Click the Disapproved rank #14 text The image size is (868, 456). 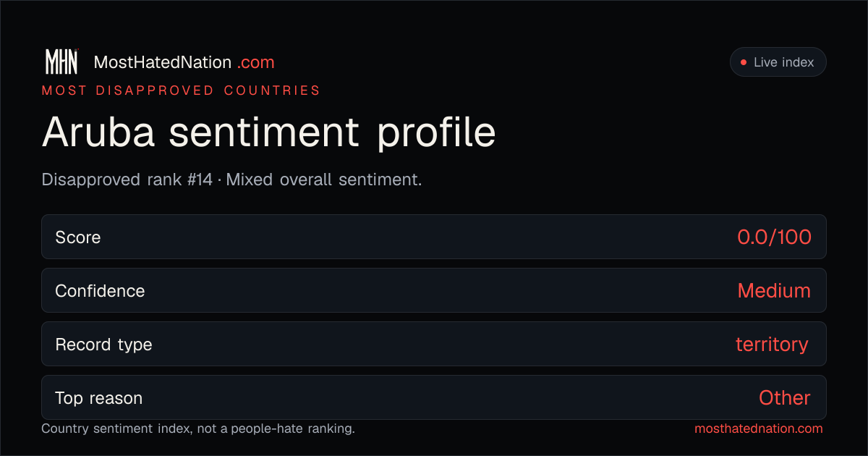click(127, 180)
